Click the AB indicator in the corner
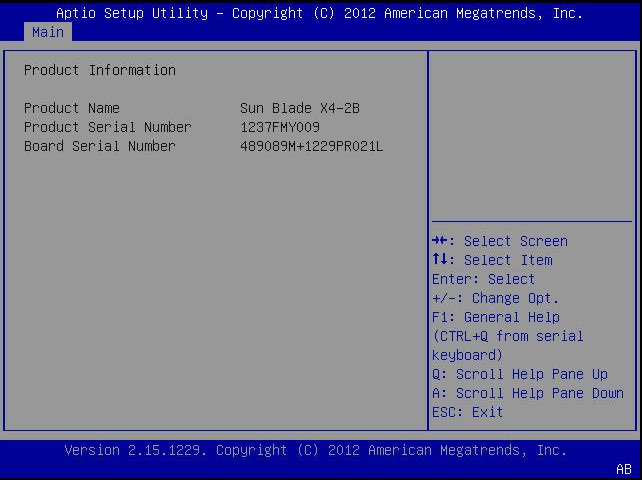The height and width of the screenshot is (480, 642). pyautogui.click(x=624, y=469)
